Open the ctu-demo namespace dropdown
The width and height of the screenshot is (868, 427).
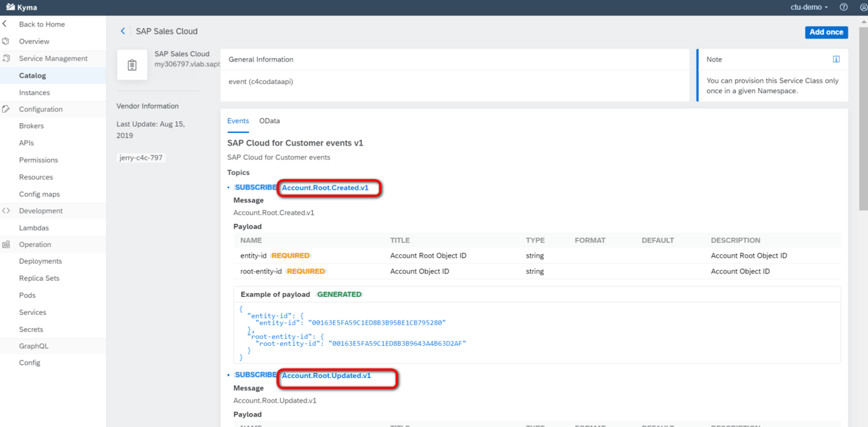(809, 7)
